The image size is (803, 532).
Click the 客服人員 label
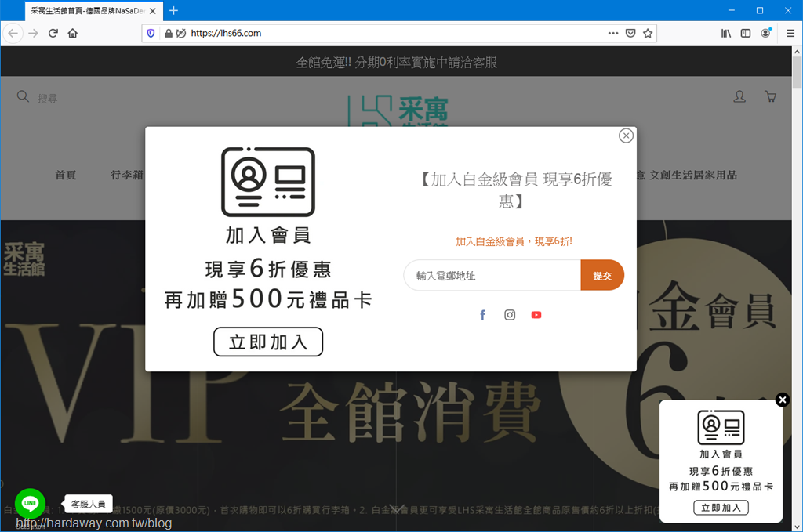89,504
